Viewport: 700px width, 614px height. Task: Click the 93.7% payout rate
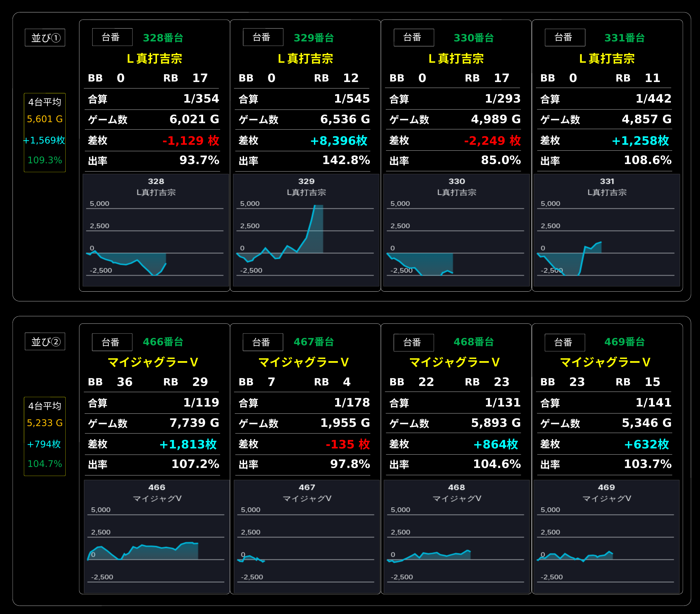pyautogui.click(x=199, y=160)
